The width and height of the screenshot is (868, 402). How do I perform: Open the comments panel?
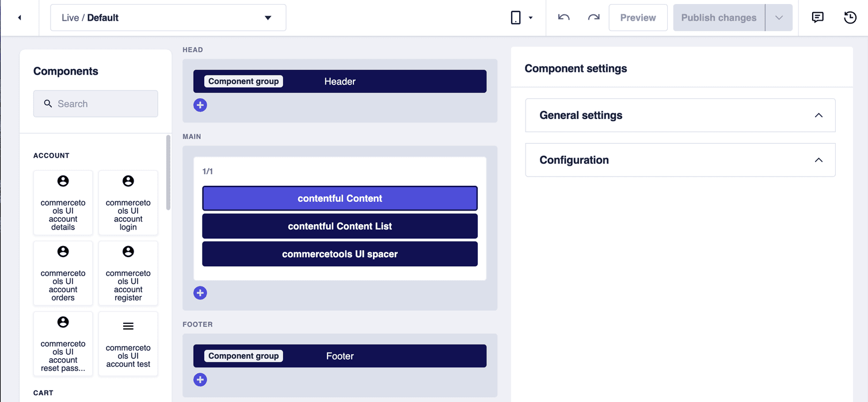(817, 17)
